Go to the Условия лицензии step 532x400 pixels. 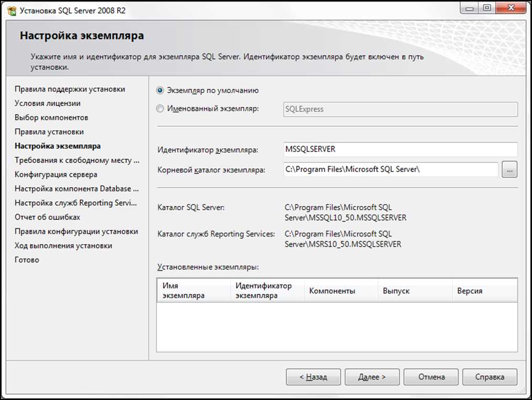click(x=48, y=104)
